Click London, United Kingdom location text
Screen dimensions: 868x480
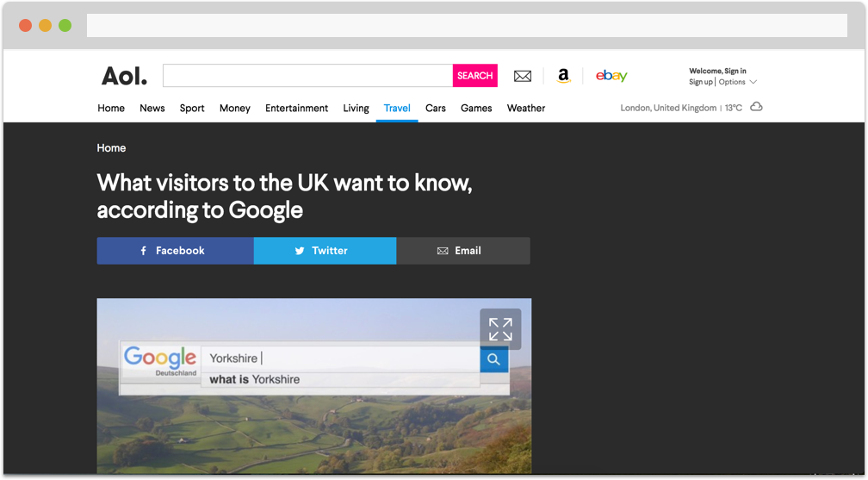[668, 108]
